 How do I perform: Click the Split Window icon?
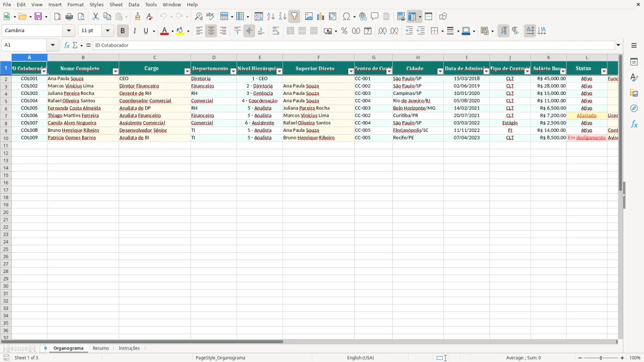click(429, 17)
